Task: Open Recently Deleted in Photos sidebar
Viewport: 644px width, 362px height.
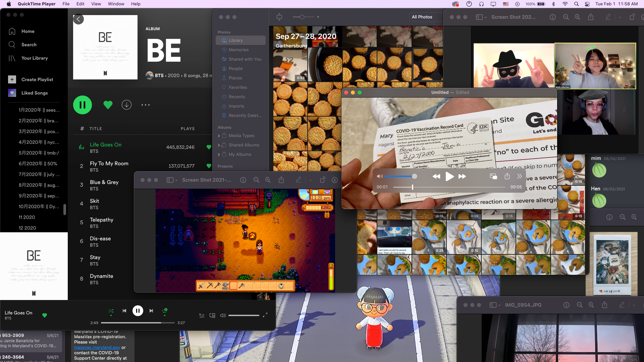Action: click(x=241, y=115)
